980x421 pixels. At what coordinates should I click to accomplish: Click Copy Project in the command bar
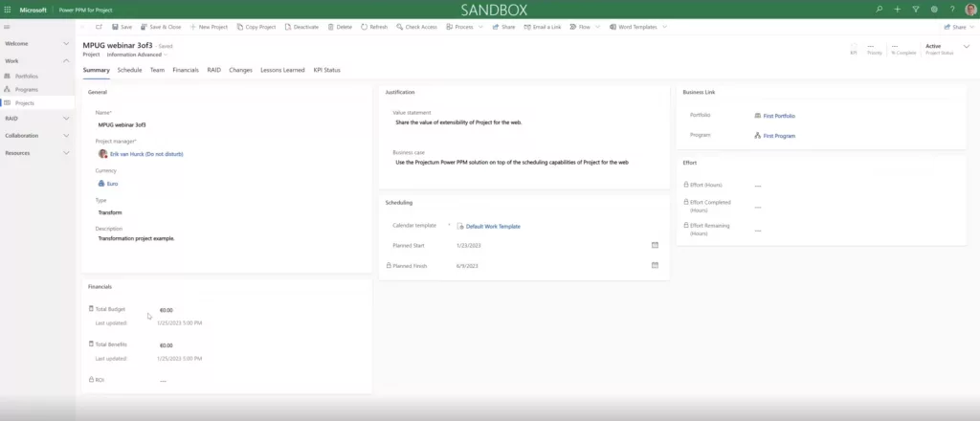pos(256,27)
